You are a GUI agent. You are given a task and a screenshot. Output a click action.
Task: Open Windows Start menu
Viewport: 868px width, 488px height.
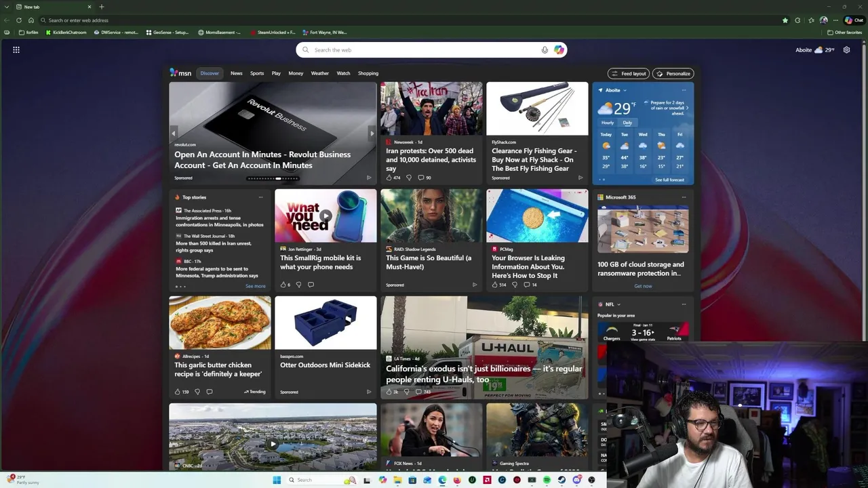pyautogui.click(x=277, y=480)
